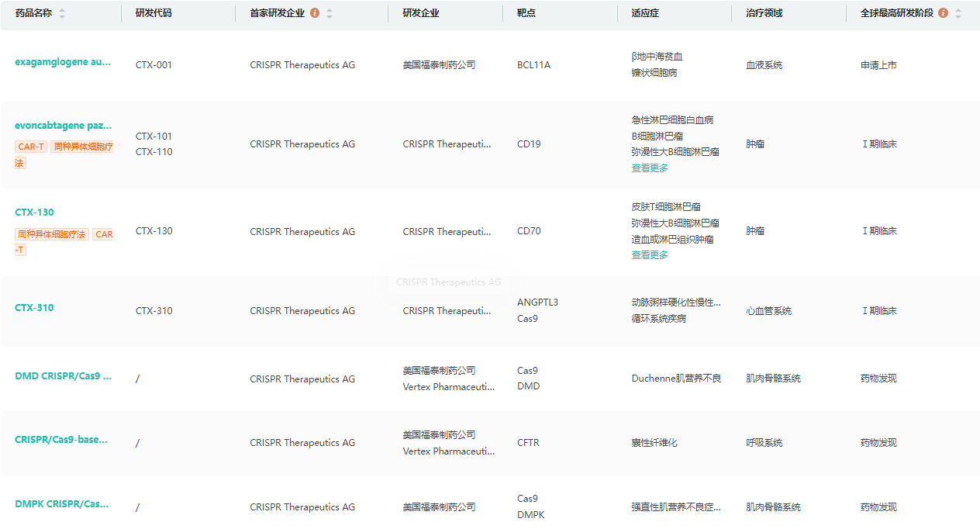The image size is (980, 529).
Task: Open DMPK CRISPR/Cas... drug entry
Action: pyautogui.click(x=61, y=504)
